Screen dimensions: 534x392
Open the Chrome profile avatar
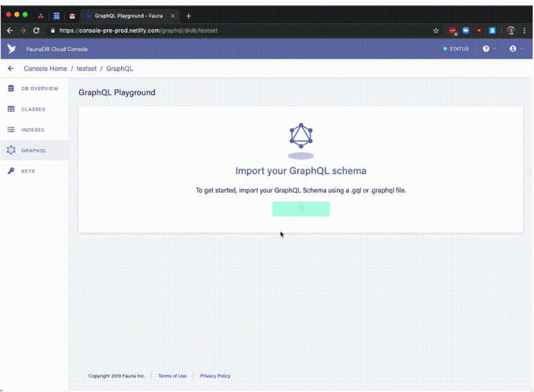(511, 31)
